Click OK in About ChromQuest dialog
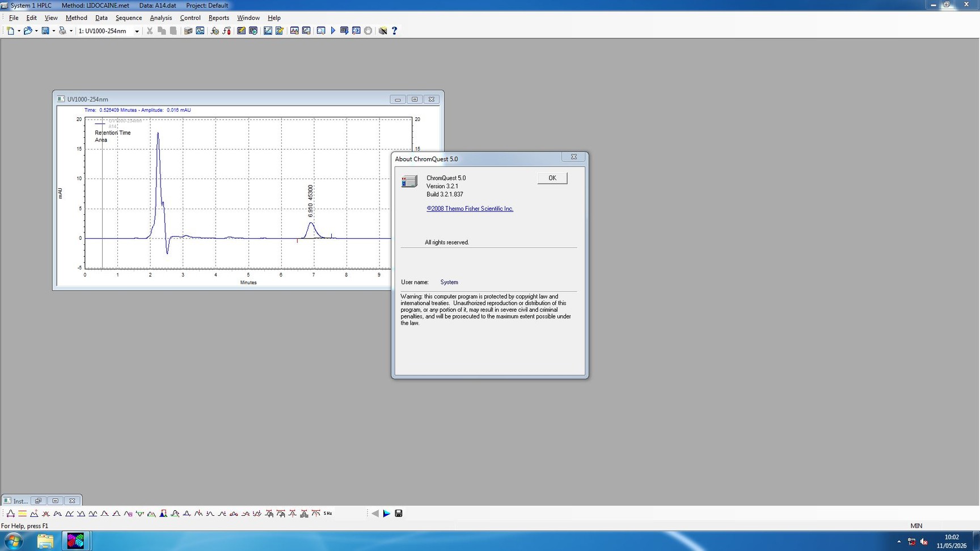The height and width of the screenshot is (551, 980). (x=552, y=178)
